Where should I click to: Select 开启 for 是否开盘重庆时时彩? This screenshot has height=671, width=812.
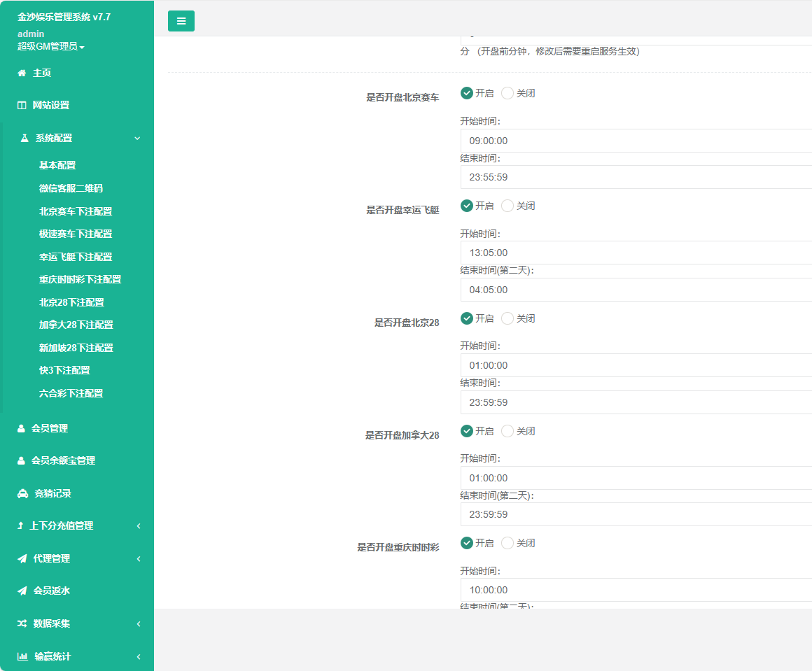(x=467, y=543)
